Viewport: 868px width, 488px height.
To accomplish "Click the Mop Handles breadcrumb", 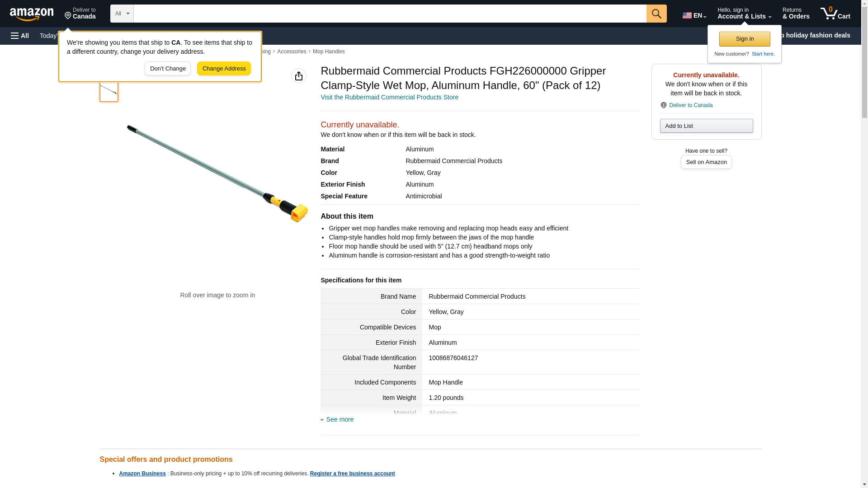I will 328,52.
